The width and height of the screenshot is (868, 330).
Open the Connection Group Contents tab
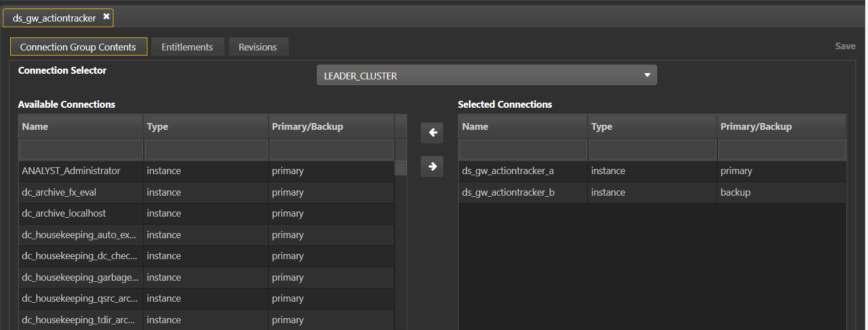pyautogui.click(x=78, y=46)
